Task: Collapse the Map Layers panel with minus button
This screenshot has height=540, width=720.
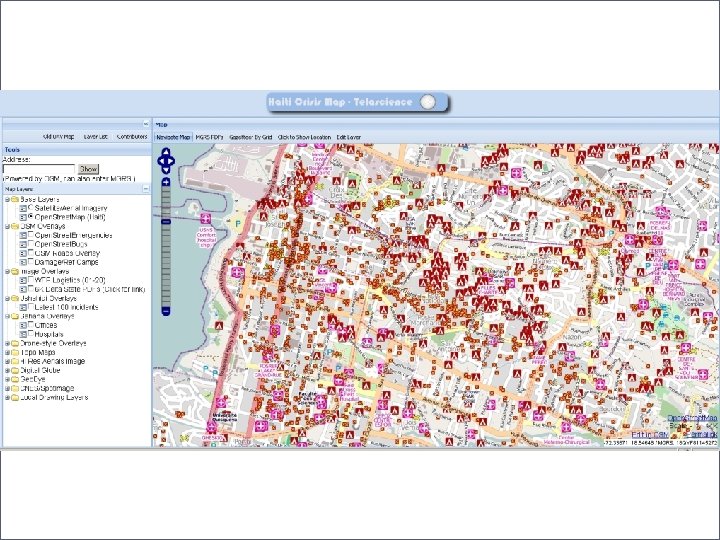Action: (146, 189)
